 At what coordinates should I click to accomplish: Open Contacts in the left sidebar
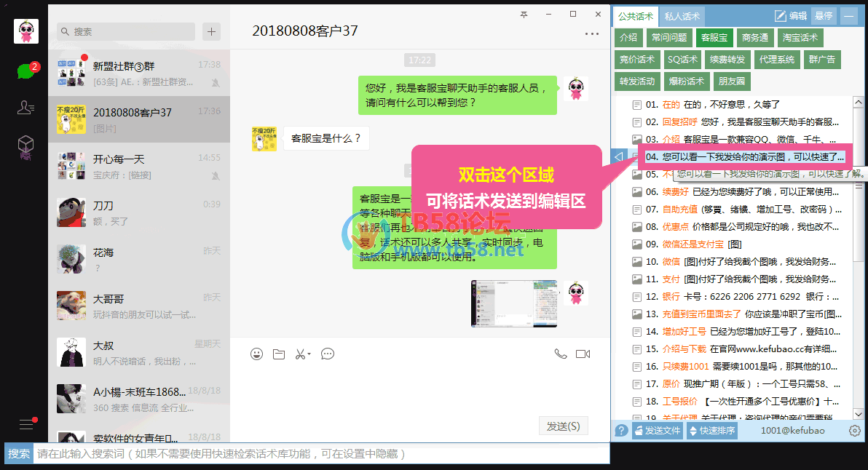(x=26, y=108)
